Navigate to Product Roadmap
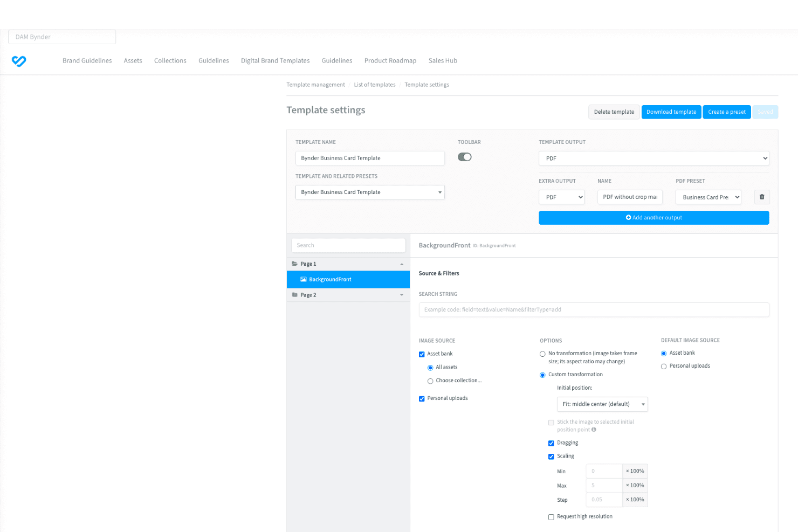 [x=390, y=61]
